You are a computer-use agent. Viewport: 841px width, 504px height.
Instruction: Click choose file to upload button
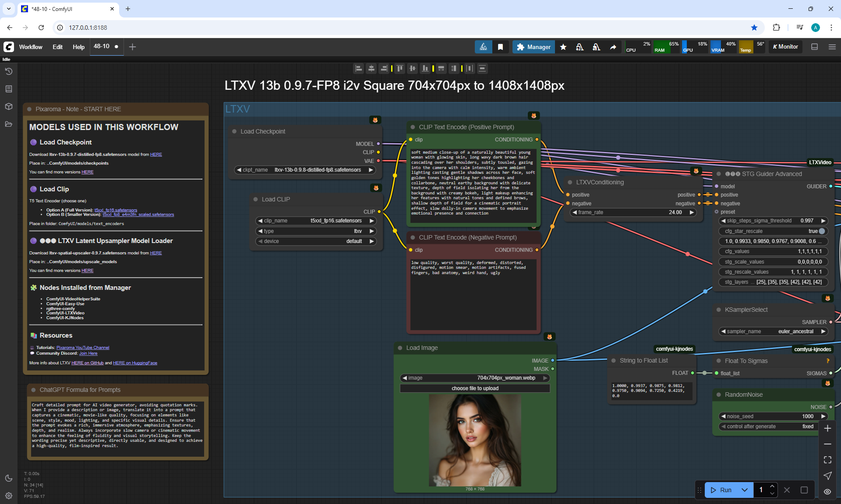tap(475, 388)
